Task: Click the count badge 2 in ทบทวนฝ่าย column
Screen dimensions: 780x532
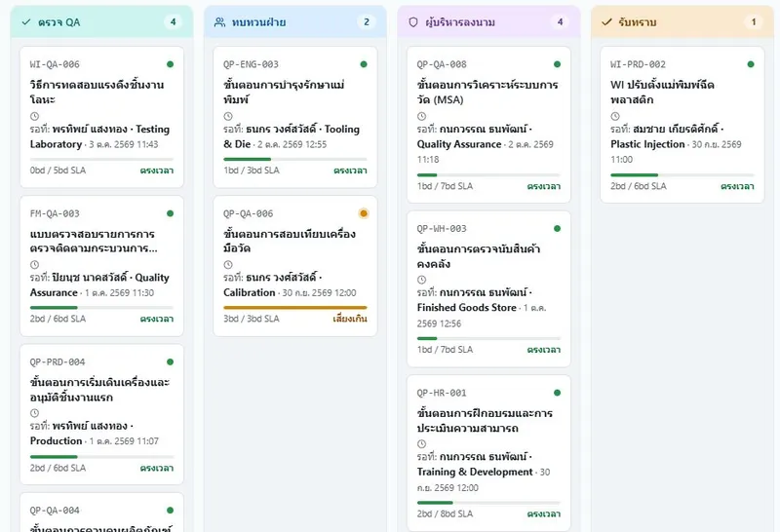Action: (367, 21)
